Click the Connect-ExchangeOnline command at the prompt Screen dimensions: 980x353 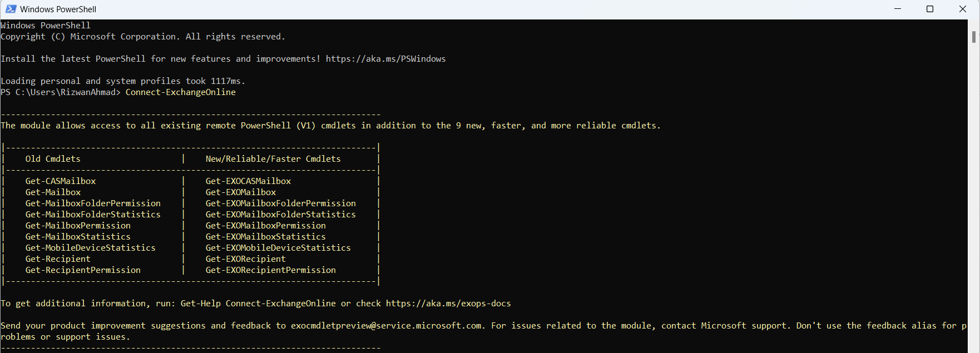(181, 92)
